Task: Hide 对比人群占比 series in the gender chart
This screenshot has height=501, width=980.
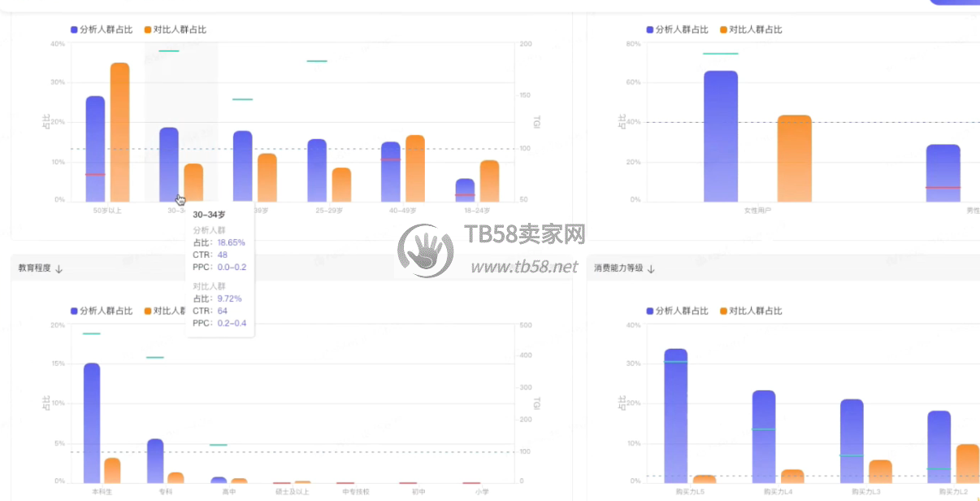Action: click(751, 29)
